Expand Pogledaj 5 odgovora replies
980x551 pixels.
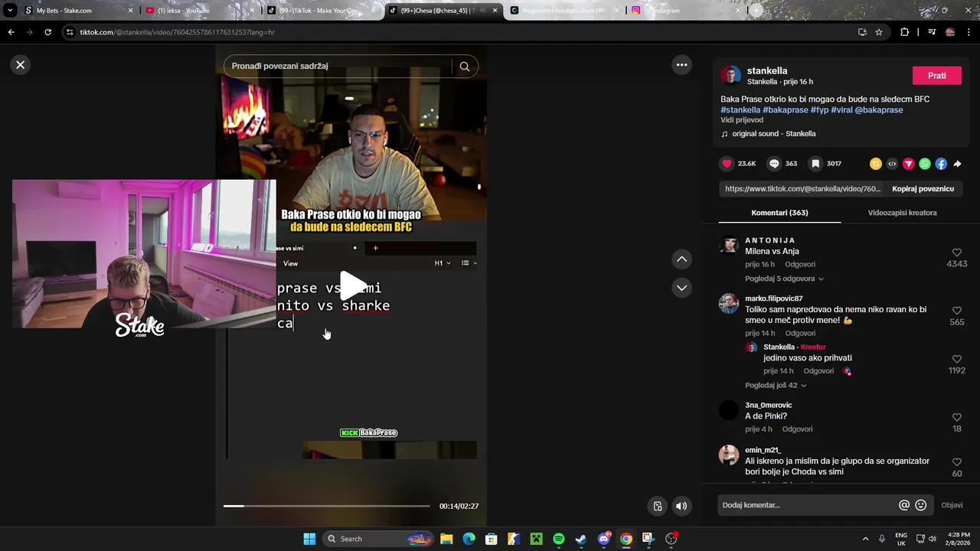(x=784, y=279)
